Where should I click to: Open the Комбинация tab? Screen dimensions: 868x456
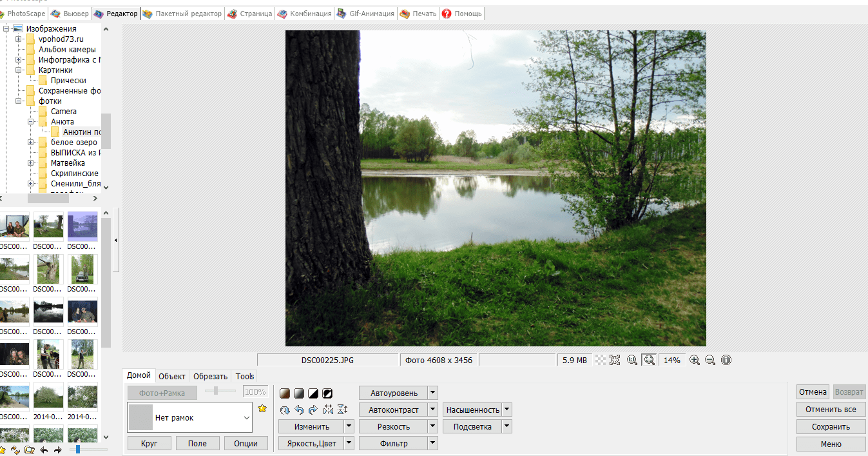click(x=304, y=14)
